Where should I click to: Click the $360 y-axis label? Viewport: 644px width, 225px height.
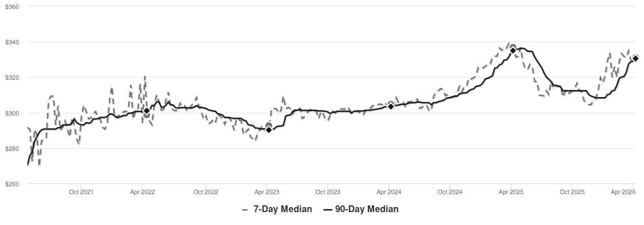point(12,6)
